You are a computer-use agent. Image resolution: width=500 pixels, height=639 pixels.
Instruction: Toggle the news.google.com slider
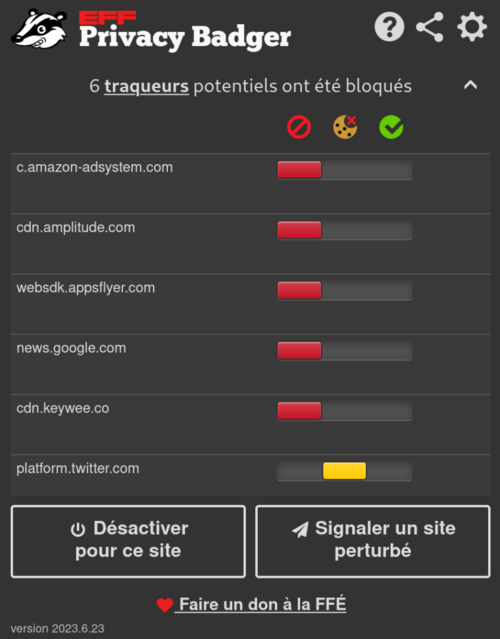pos(344,350)
